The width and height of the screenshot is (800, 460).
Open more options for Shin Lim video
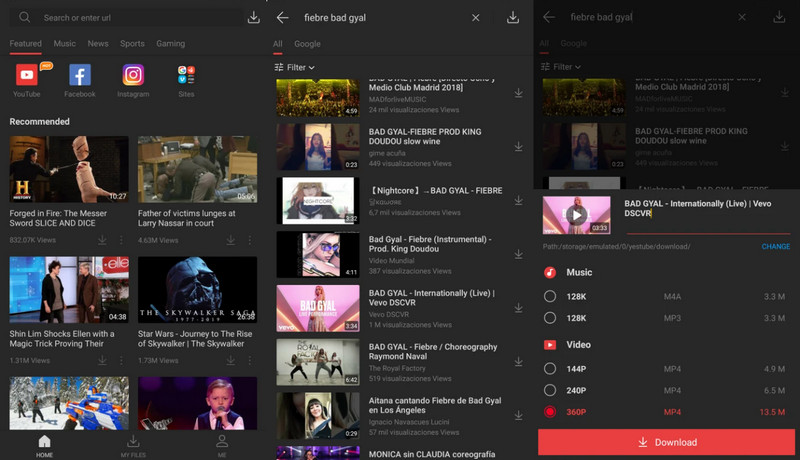coord(121,360)
